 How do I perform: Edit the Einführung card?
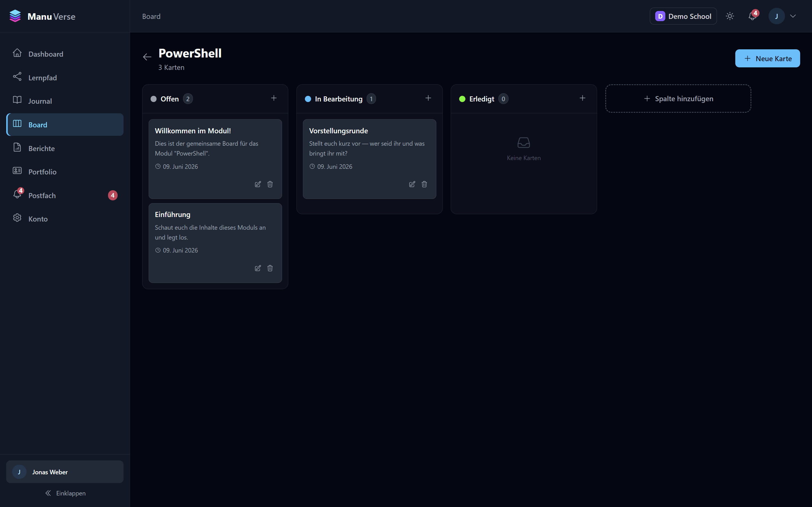tap(258, 268)
